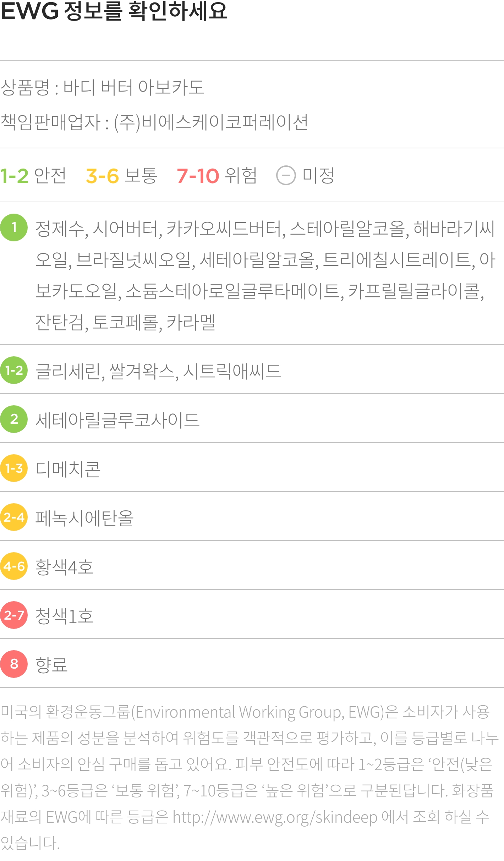Click the red grade 8 badge
Screen dimensions: 504x861
coord(14,664)
